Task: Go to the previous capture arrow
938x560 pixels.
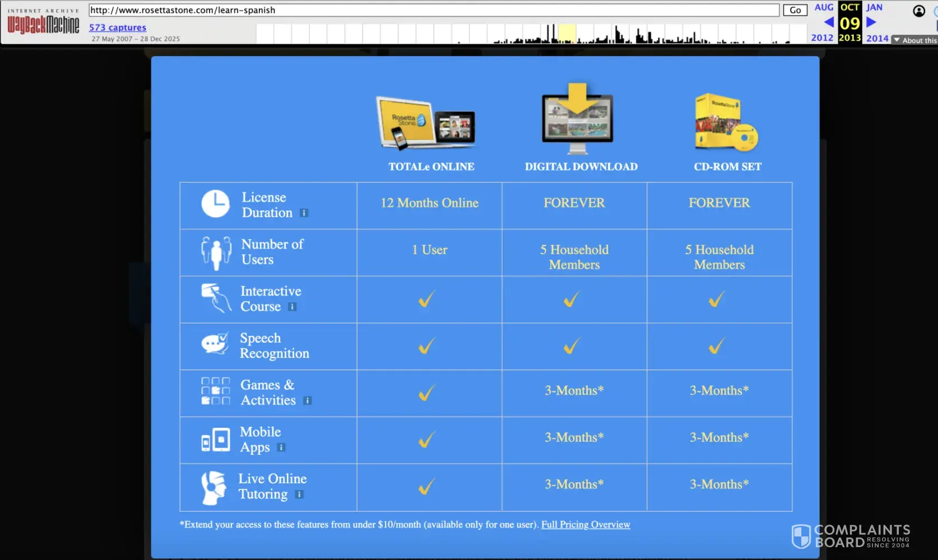Action: (x=829, y=22)
